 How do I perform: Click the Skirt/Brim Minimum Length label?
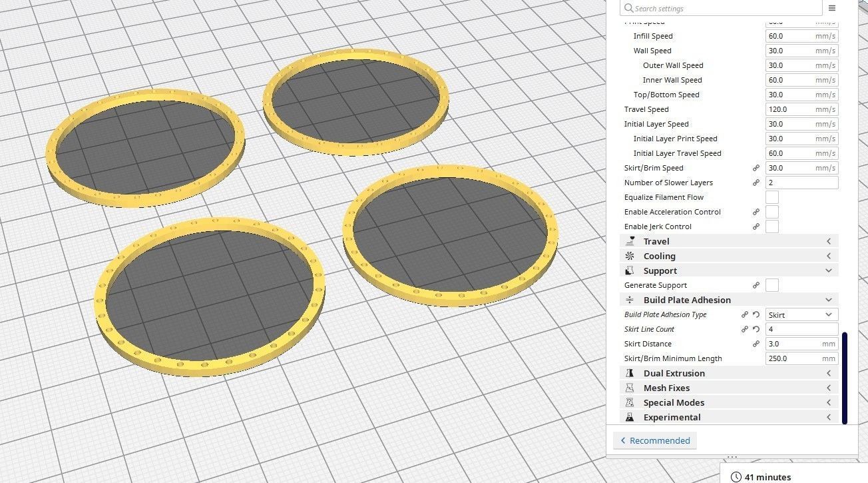(673, 358)
